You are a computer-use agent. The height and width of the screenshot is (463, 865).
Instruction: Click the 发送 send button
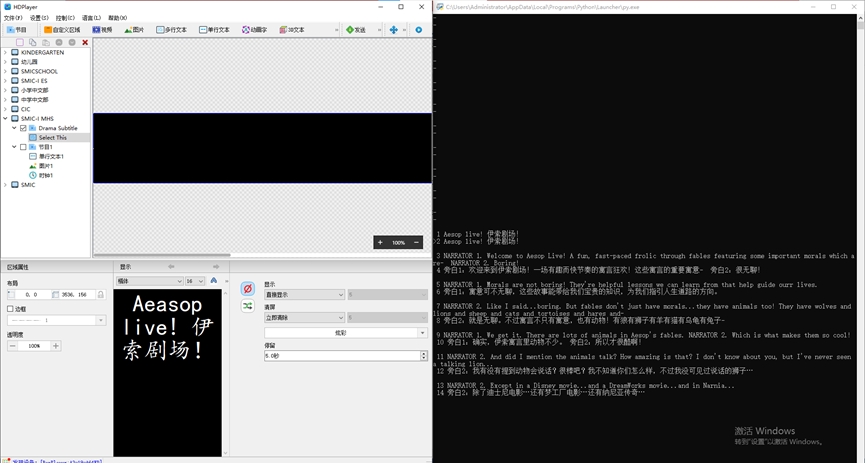[355, 30]
